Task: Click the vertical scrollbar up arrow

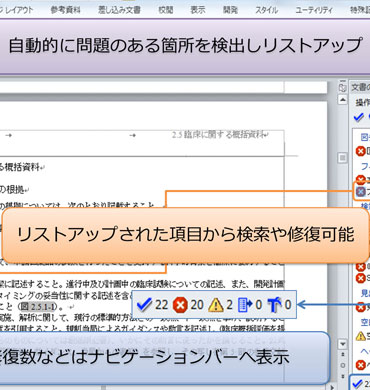Action: point(342,99)
